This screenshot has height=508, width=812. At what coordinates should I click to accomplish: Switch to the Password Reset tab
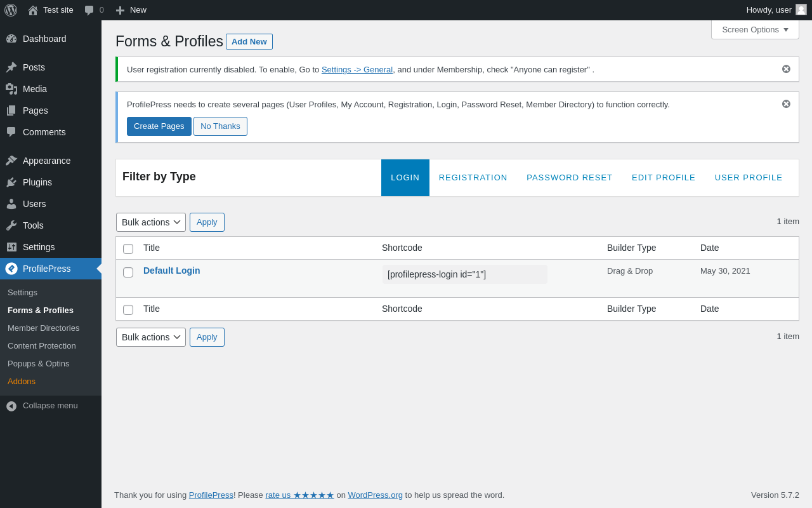pos(570,178)
